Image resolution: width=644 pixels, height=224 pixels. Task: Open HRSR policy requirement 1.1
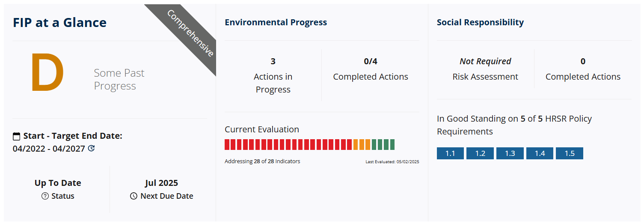450,153
